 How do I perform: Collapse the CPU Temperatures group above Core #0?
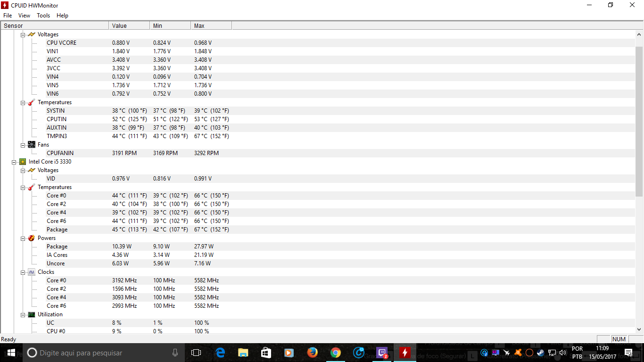click(x=23, y=187)
